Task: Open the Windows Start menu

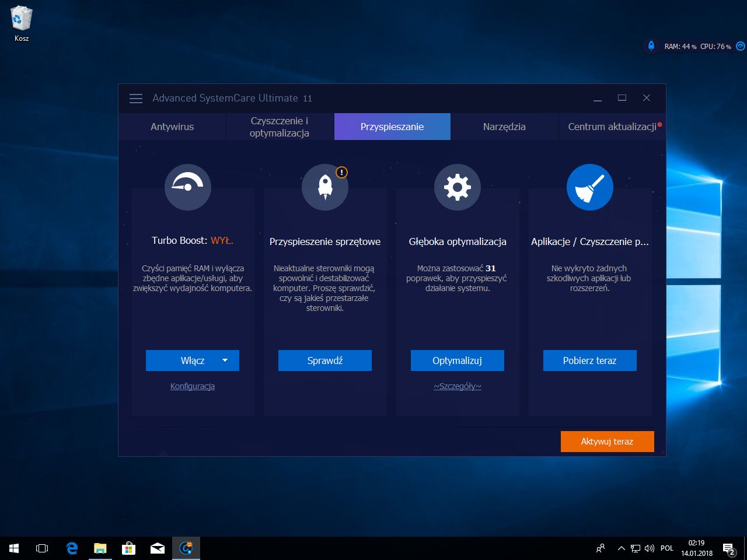Action: pos(14,548)
